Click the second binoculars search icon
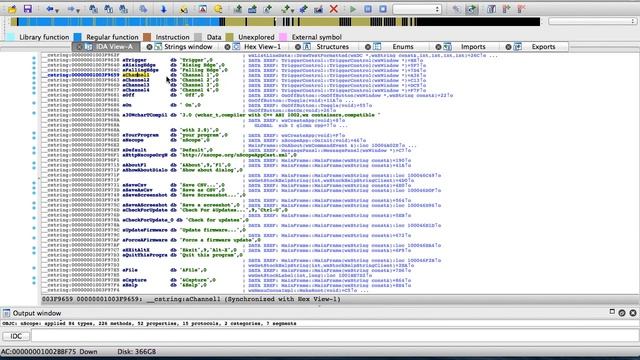 pos(109,9)
